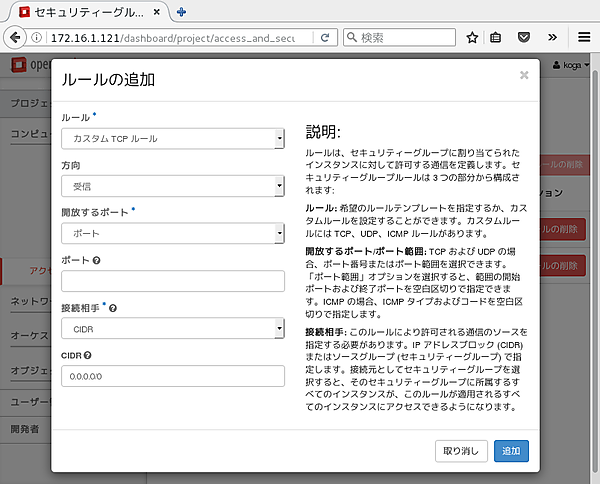Open the 開放するポート dropdown
This screenshot has width=600, height=484.
pos(173,233)
